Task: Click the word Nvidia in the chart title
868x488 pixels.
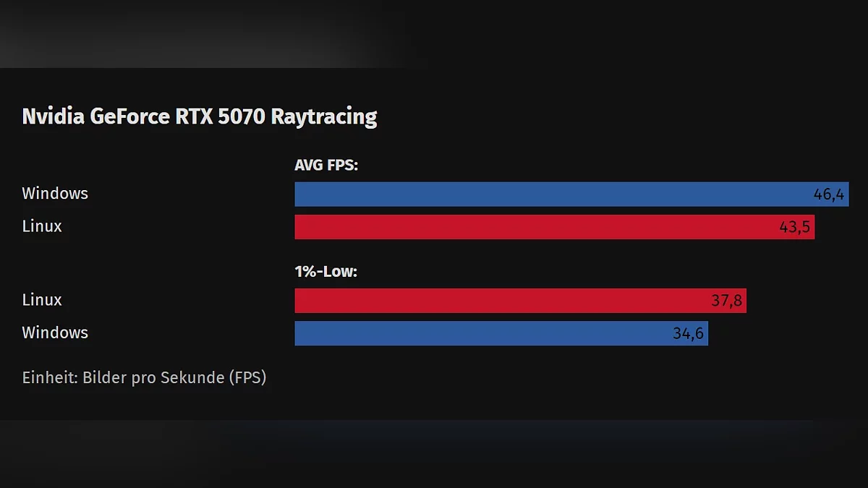Action: pos(53,116)
